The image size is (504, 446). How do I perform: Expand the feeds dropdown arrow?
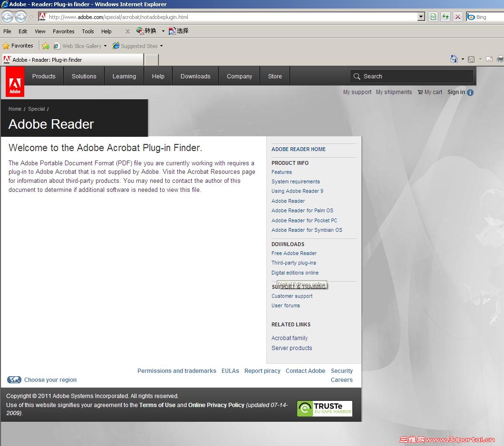point(480,59)
